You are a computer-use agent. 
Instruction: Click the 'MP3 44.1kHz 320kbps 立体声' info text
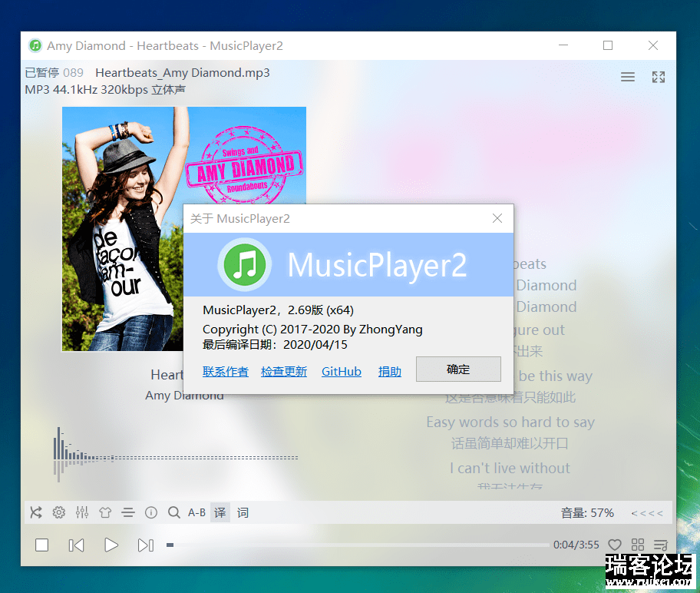point(105,90)
